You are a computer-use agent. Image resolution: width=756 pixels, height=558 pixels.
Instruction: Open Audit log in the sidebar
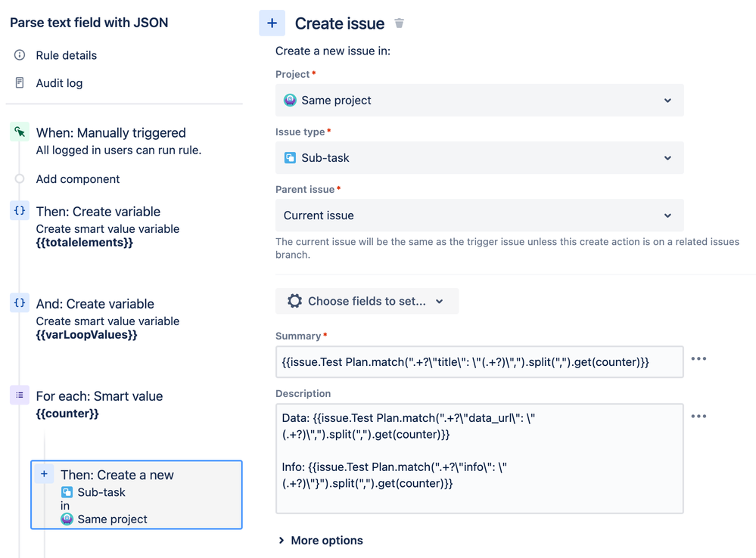(x=59, y=83)
